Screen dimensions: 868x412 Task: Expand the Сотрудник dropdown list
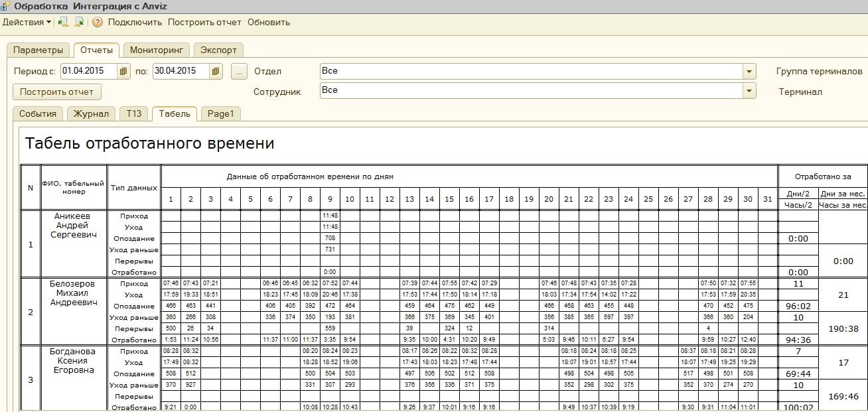pyautogui.click(x=749, y=90)
